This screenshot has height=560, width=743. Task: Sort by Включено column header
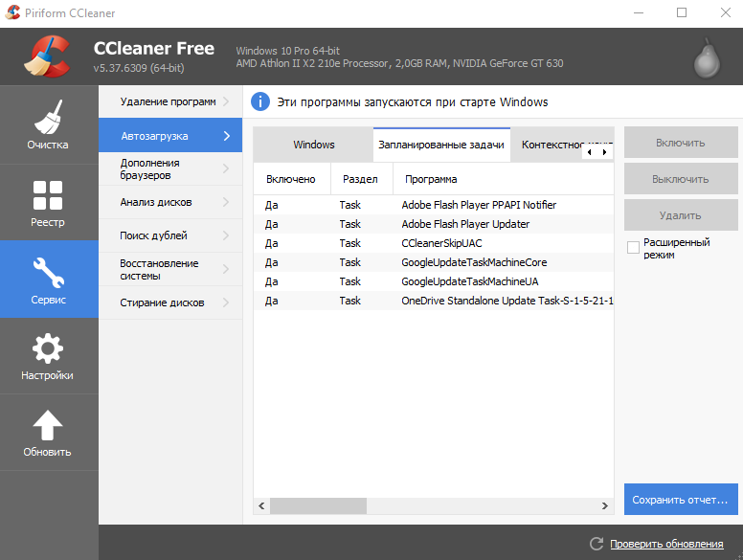(x=291, y=179)
